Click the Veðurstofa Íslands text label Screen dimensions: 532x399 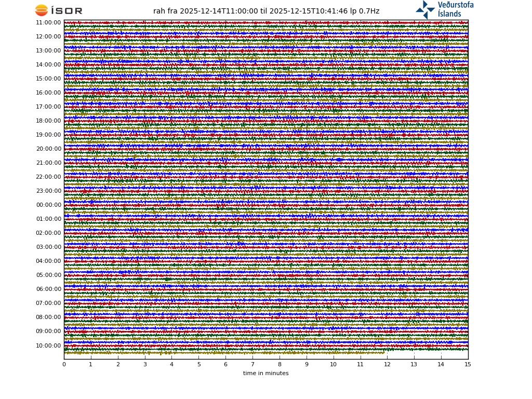pyautogui.click(x=455, y=9)
